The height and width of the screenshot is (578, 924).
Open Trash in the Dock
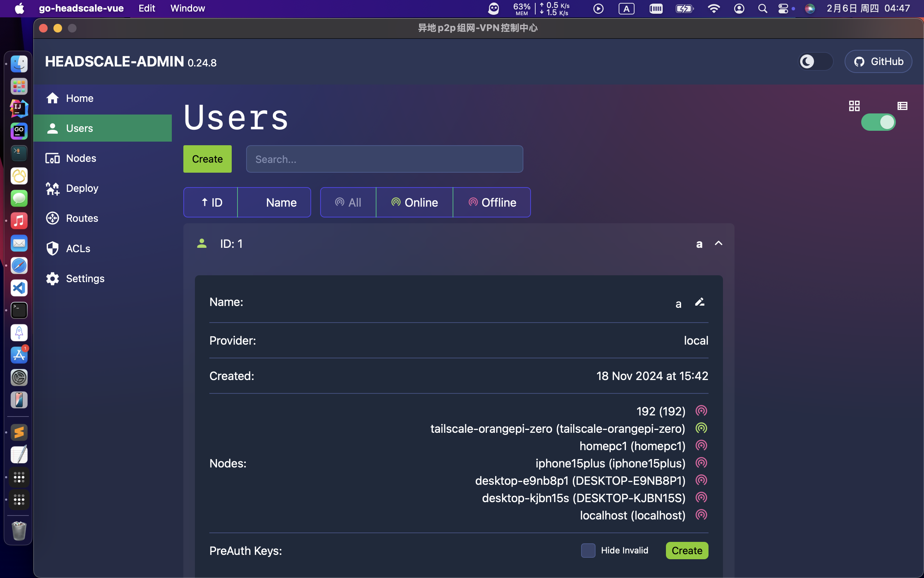click(19, 531)
